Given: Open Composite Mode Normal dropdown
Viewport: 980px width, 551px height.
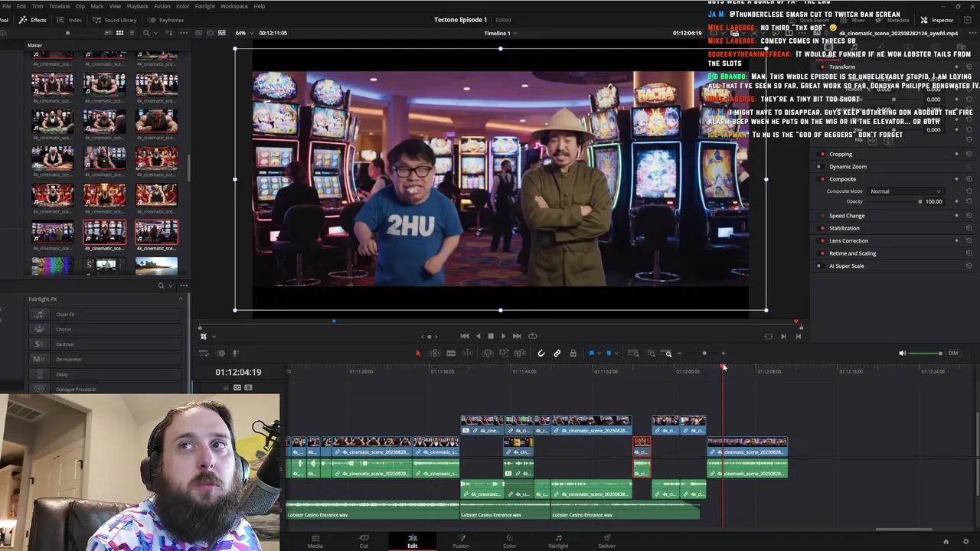Looking at the screenshot, I should pos(906,191).
